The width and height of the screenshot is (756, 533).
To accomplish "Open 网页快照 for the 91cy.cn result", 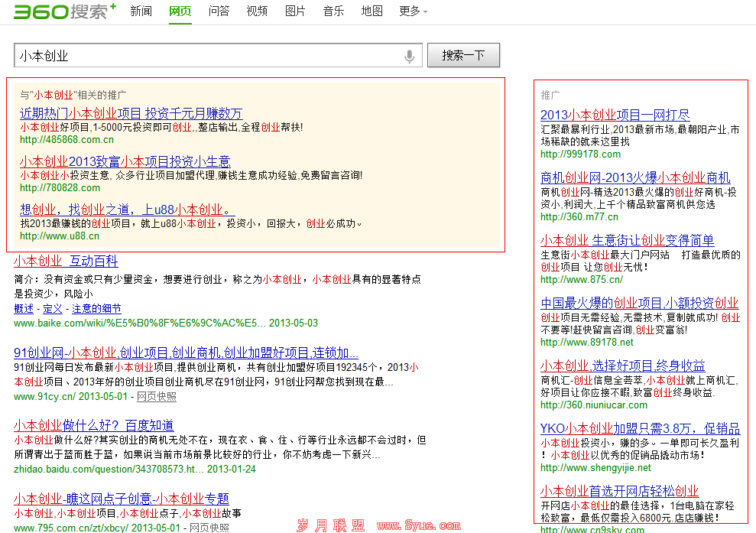I will pyautogui.click(x=156, y=397).
